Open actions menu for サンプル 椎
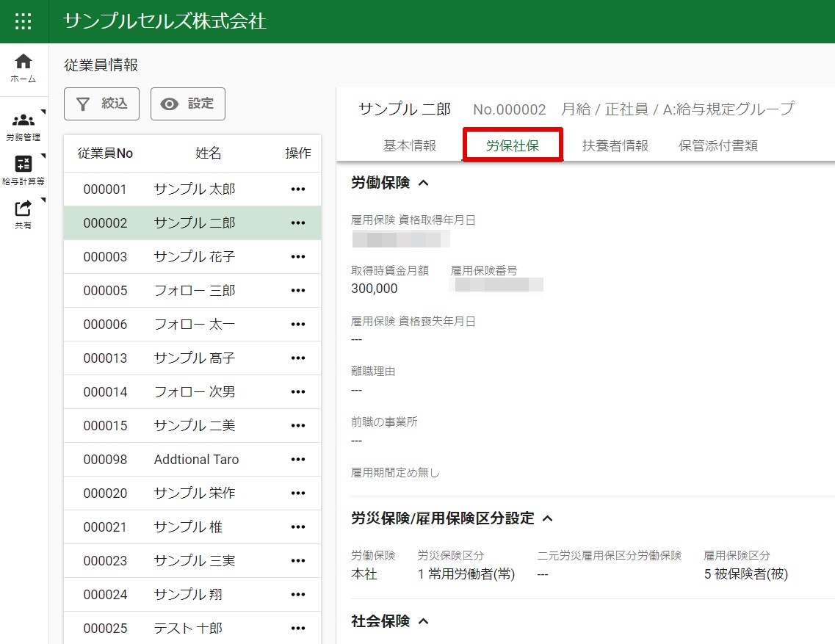 [298, 527]
